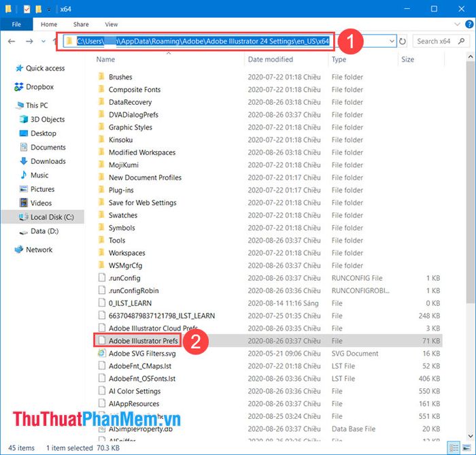Expand the ribbon using the chevron
476x455 pixels.
(457, 24)
